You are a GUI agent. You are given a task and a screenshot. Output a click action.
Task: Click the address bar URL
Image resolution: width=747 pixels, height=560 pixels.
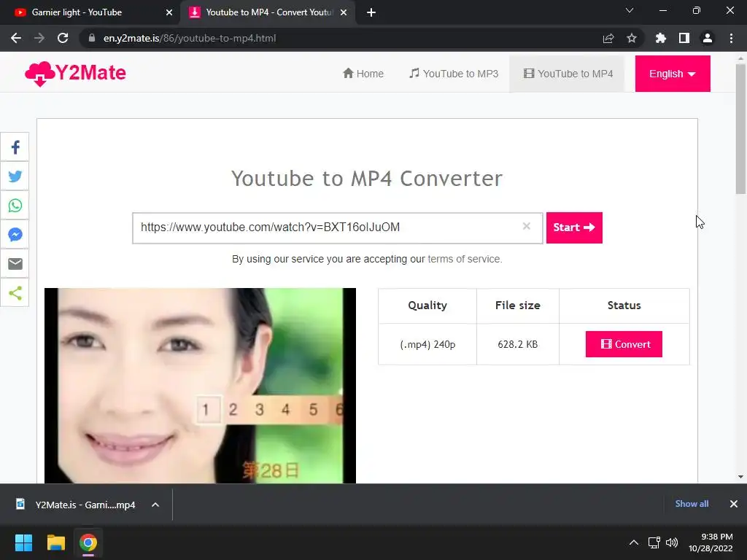(x=190, y=38)
